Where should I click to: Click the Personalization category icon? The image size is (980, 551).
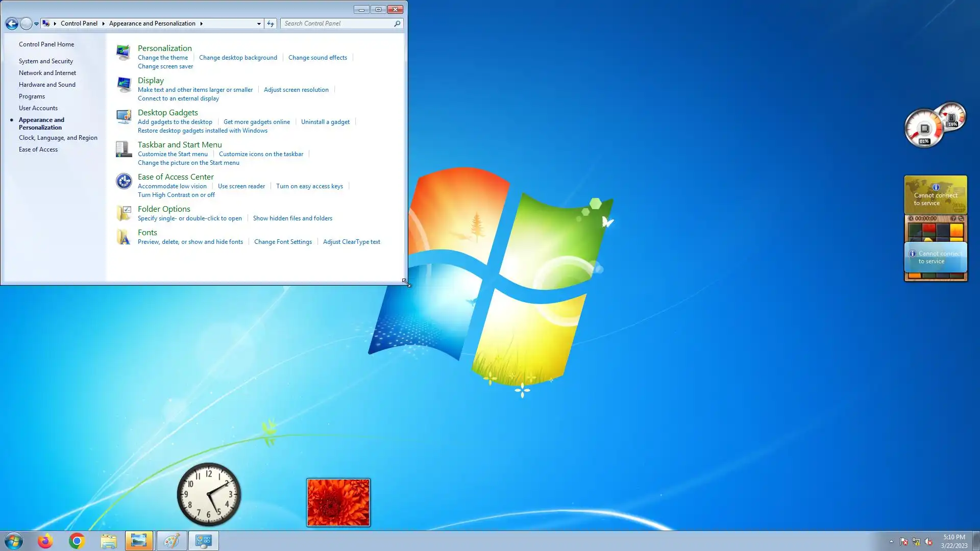(123, 52)
